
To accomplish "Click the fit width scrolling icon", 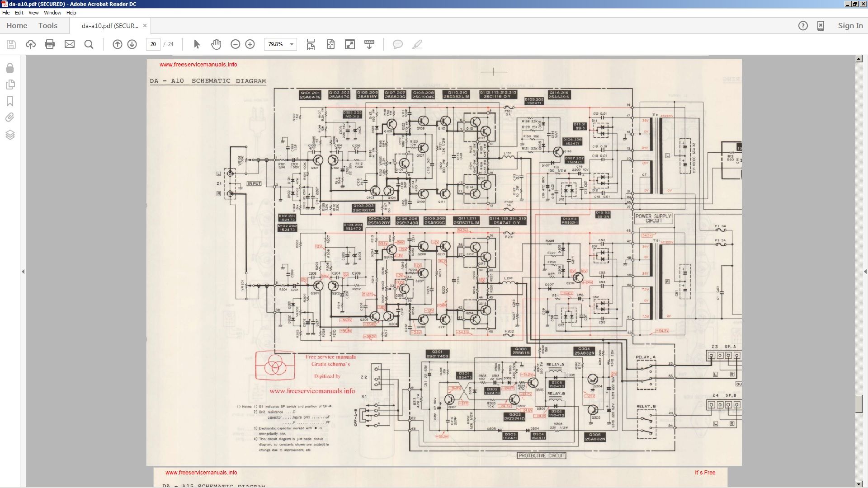I will point(311,44).
